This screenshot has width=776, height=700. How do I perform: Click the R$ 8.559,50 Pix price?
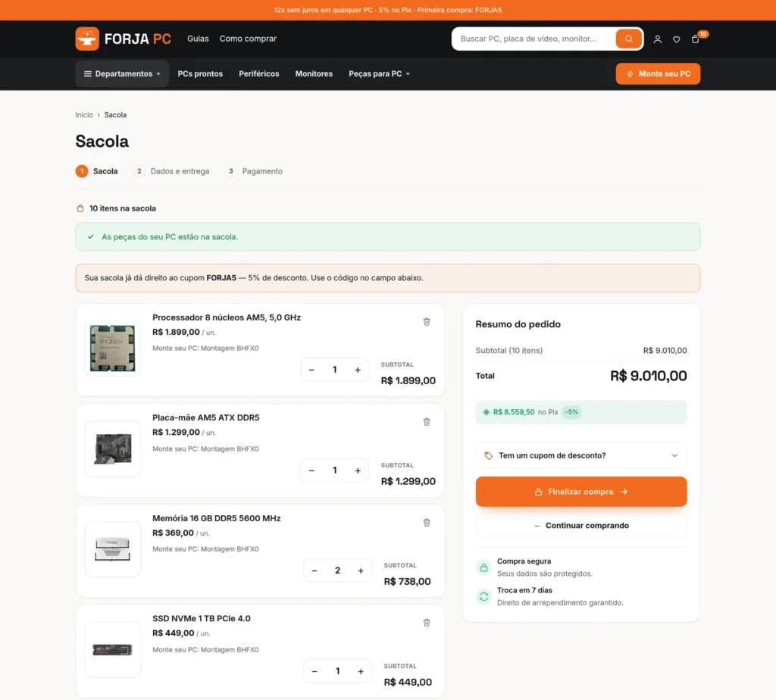pyautogui.click(x=514, y=412)
